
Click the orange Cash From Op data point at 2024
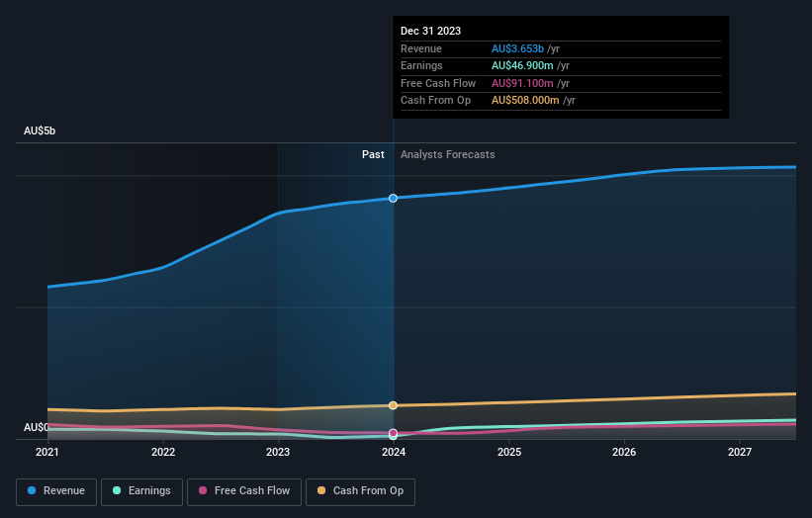[393, 405]
